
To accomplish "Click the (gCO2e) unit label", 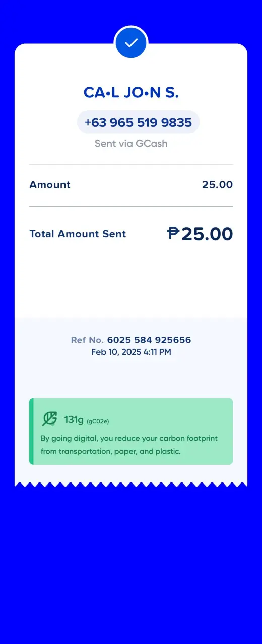I will 98,421.
